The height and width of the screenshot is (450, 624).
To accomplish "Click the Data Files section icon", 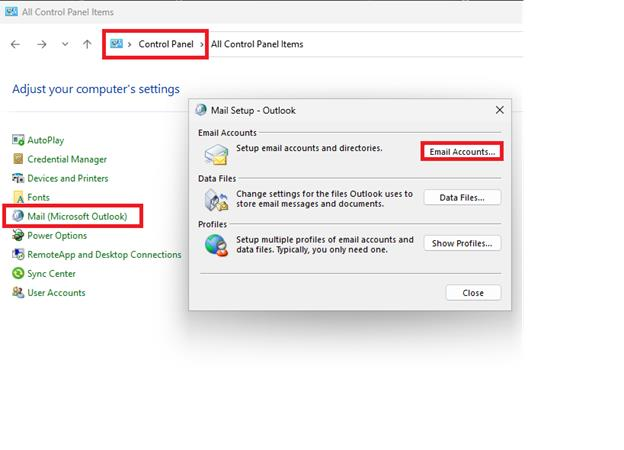I will (x=216, y=200).
